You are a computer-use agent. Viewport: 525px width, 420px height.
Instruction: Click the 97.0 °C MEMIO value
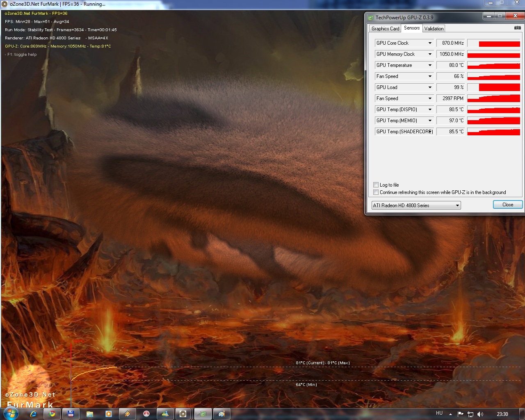450,121
